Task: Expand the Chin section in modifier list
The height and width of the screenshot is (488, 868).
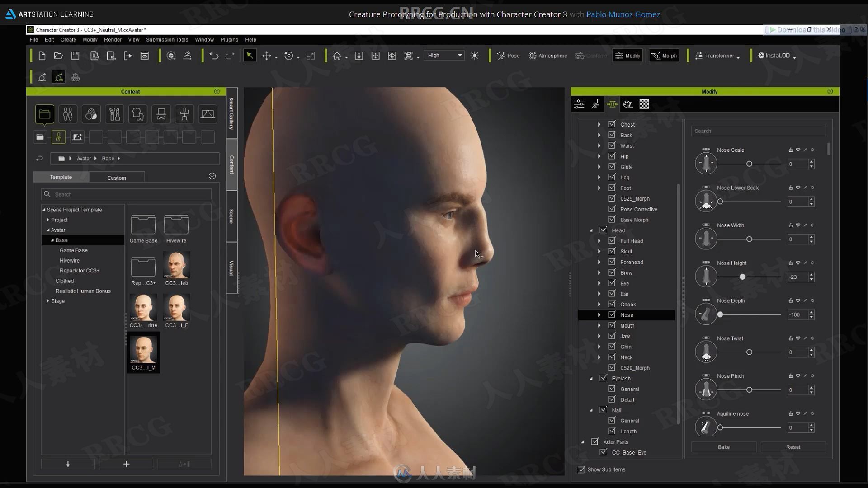Action: [599, 346]
